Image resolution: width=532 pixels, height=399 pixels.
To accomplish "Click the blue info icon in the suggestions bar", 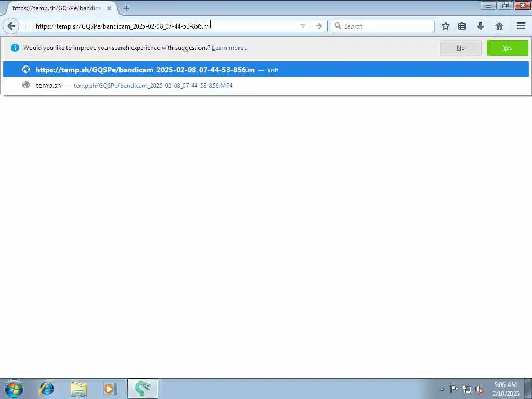I will [x=15, y=48].
